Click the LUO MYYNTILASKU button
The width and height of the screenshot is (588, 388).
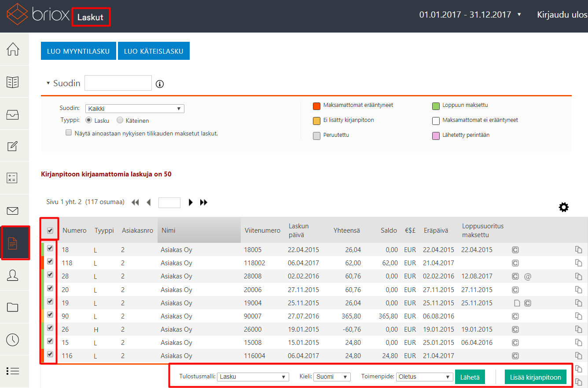click(78, 51)
